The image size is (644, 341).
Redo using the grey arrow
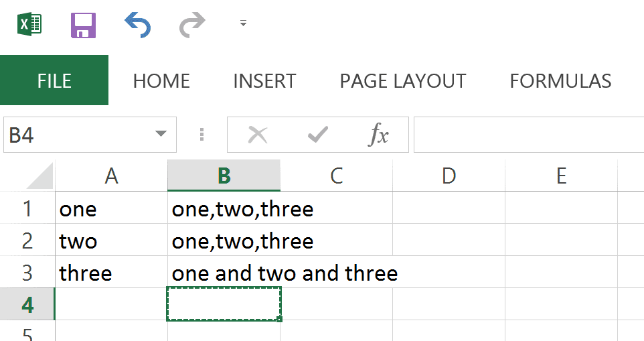[192, 25]
